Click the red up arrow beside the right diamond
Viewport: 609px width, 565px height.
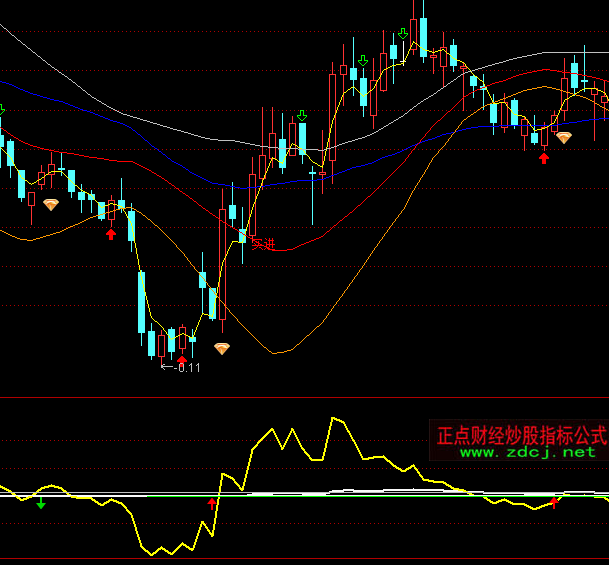pyautogui.click(x=544, y=156)
